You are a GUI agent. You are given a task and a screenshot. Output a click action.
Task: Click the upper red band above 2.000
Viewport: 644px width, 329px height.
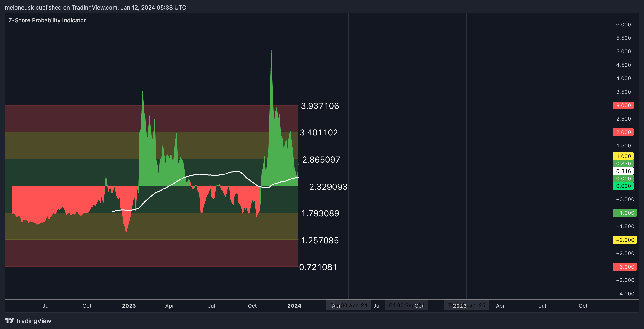click(152, 118)
